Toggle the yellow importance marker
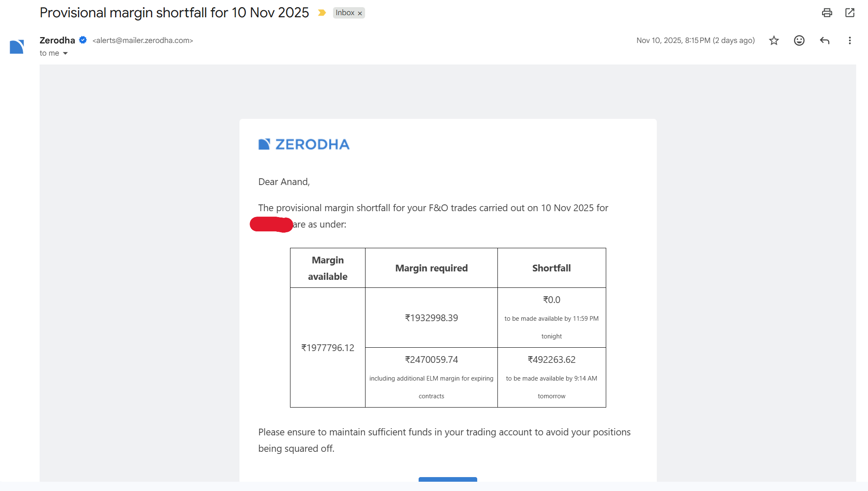The image size is (868, 491). click(322, 13)
